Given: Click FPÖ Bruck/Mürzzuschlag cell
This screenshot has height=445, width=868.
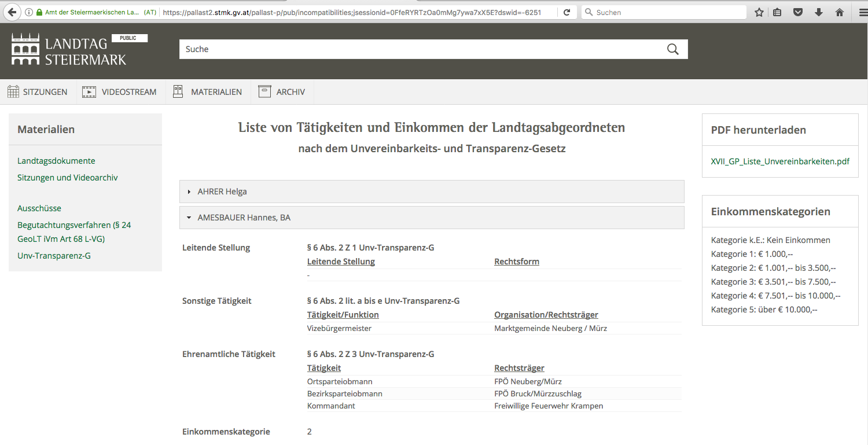Looking at the screenshot, I should (x=538, y=393).
